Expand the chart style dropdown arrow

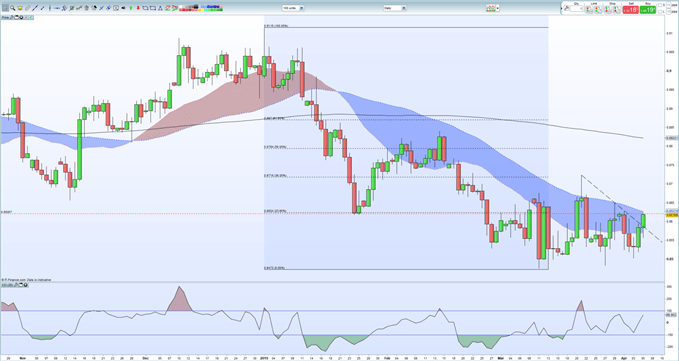(498, 8)
